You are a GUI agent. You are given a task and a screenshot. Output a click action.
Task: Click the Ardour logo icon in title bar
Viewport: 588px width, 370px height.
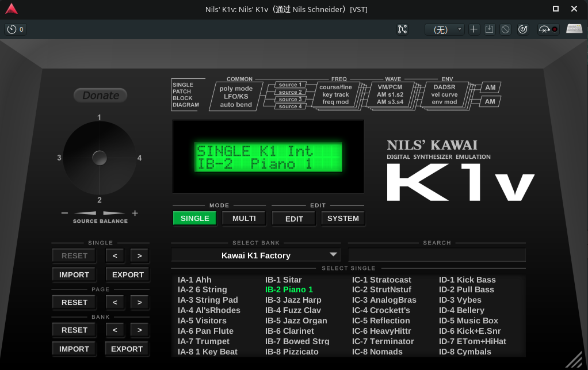[12, 9]
